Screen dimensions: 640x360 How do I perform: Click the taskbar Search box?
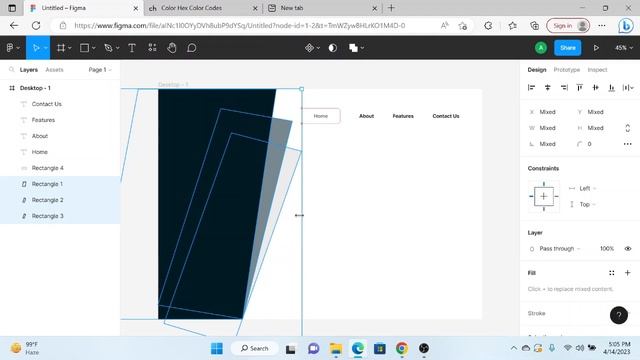[x=255, y=348]
